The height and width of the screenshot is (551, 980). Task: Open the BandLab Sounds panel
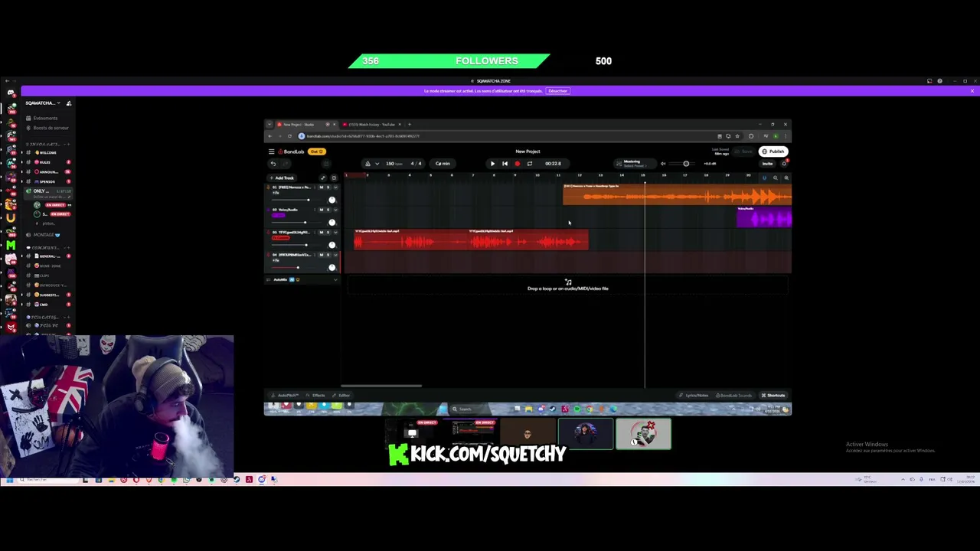733,396
